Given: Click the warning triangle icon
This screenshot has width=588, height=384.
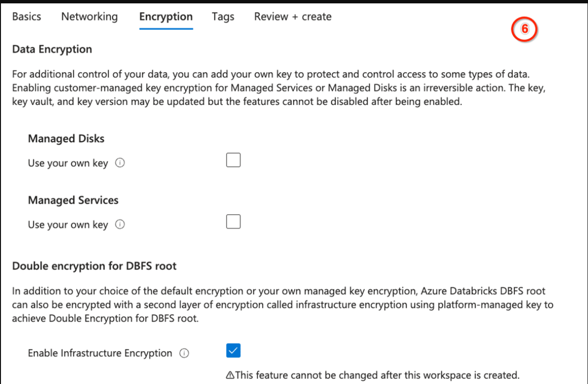Looking at the screenshot, I should click(230, 375).
